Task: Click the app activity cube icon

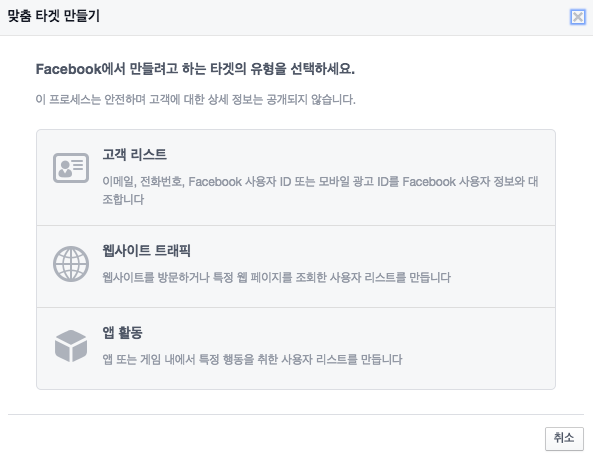Action: click(x=71, y=346)
